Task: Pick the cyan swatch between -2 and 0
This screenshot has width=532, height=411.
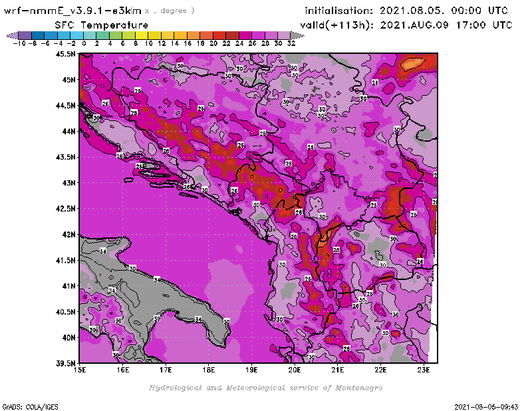Action: (76, 35)
